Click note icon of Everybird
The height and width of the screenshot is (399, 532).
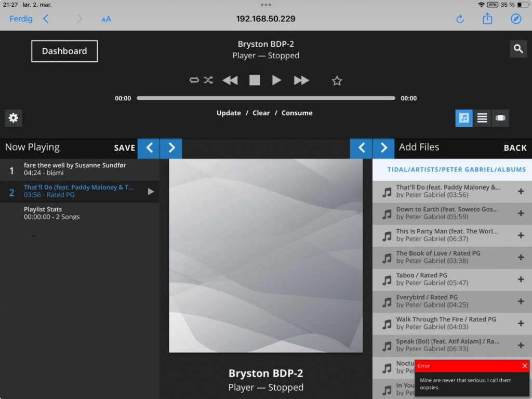[x=387, y=302]
